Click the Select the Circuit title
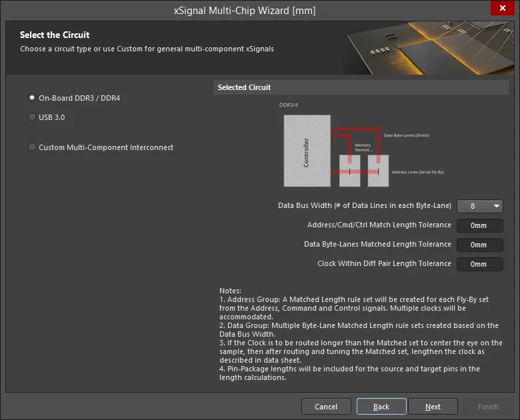This screenshot has width=520, height=420. [55, 35]
